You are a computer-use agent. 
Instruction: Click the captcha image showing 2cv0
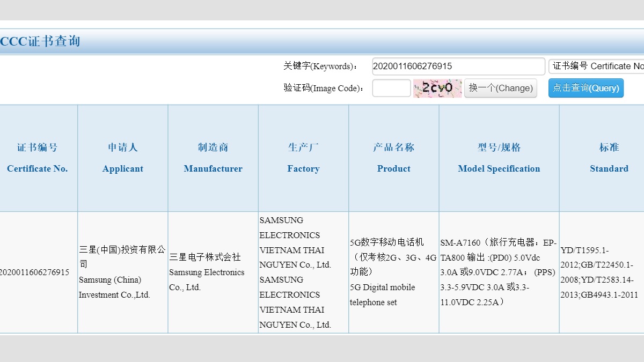pyautogui.click(x=438, y=88)
